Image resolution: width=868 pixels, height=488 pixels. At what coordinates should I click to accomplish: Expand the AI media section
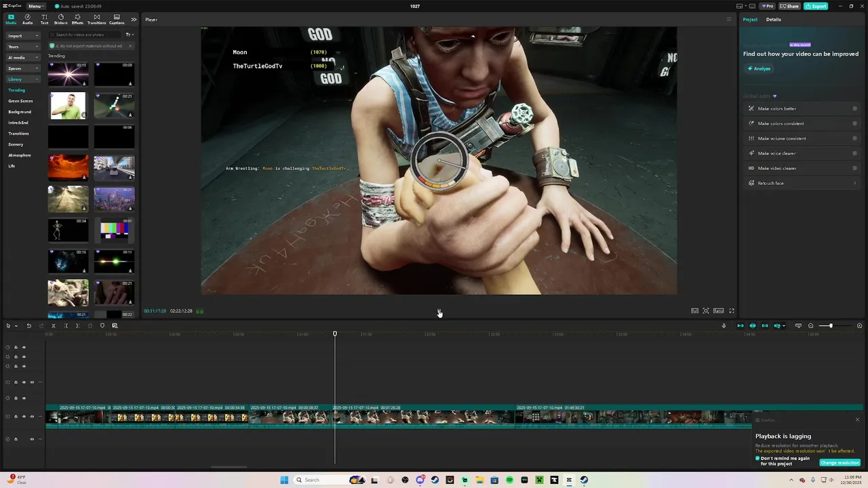click(24, 57)
